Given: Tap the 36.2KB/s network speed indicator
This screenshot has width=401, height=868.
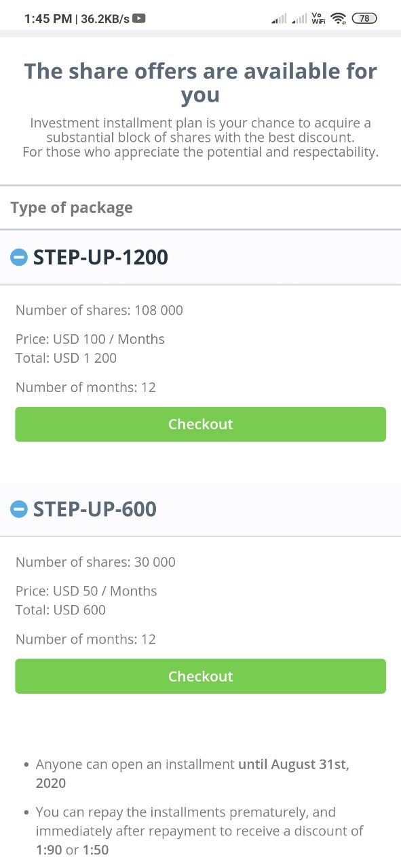Looking at the screenshot, I should click(x=105, y=19).
